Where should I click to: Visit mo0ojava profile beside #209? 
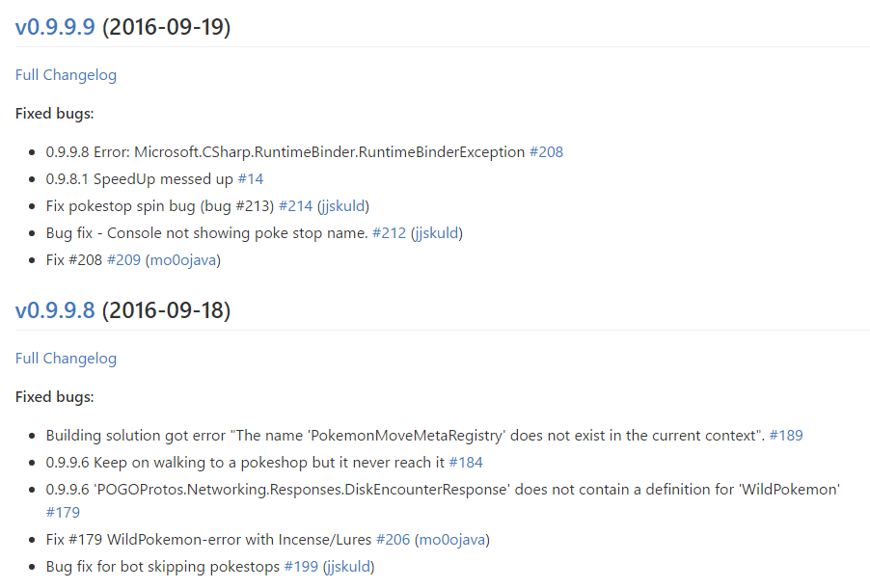pyautogui.click(x=183, y=260)
